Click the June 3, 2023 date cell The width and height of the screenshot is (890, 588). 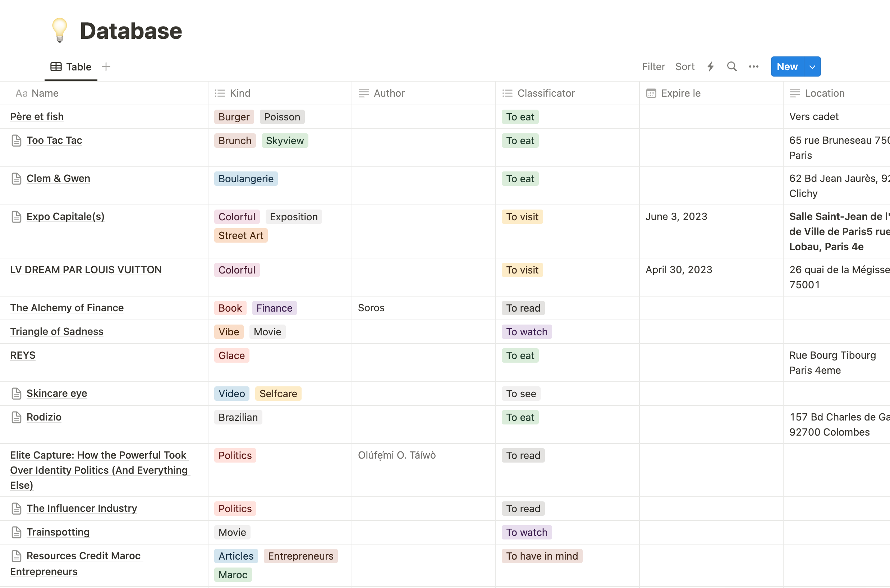pyautogui.click(x=676, y=216)
